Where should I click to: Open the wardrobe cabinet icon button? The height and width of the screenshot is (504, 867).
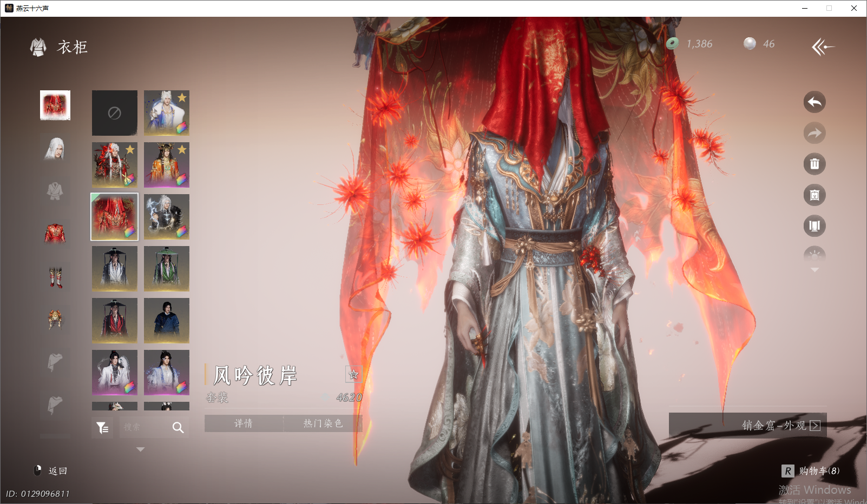pyautogui.click(x=815, y=195)
